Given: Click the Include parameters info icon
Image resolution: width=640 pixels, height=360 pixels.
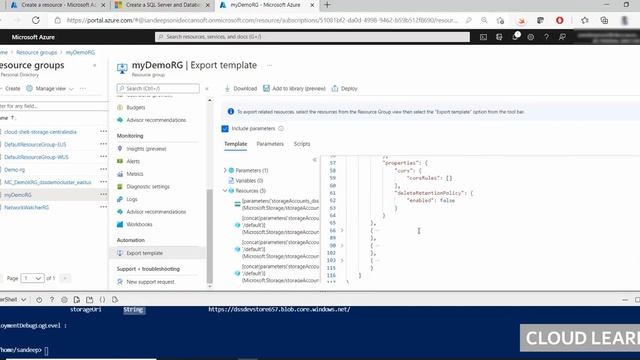Looking at the screenshot, I should tap(281, 129).
